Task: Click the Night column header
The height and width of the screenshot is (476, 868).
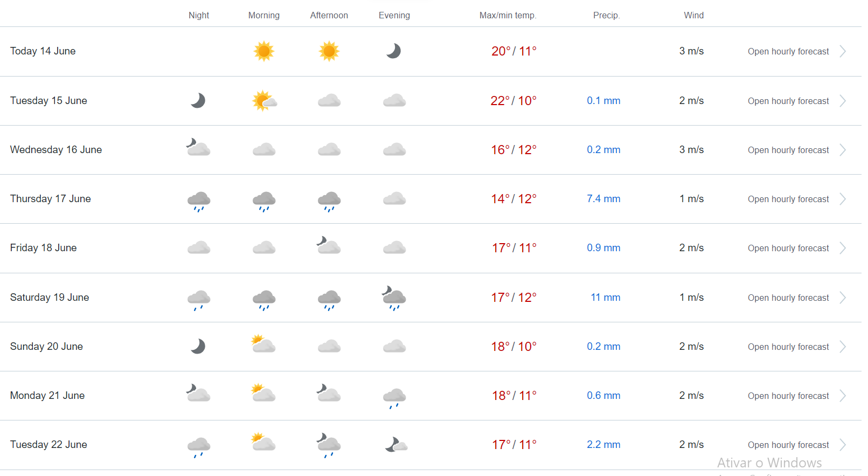Action: 199,15
